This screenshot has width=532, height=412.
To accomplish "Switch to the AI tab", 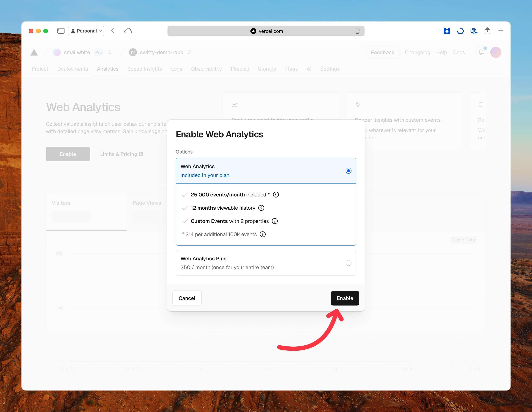I will [309, 69].
